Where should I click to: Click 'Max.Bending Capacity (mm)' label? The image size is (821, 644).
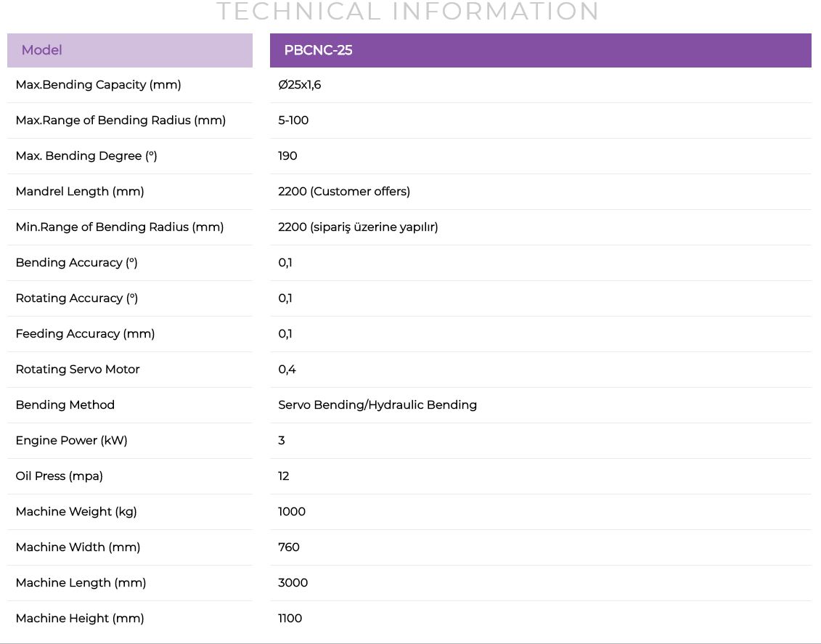point(99,85)
